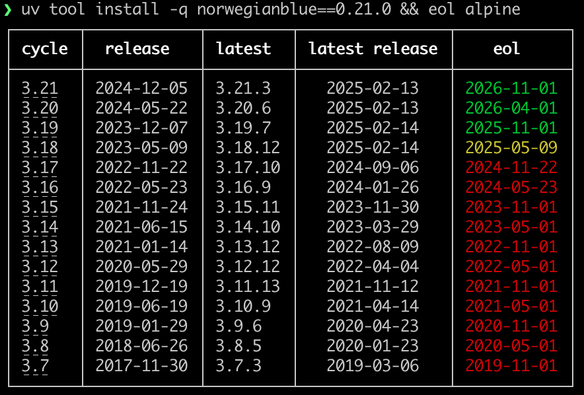Open the cycle 3.15 link

(x=40, y=207)
